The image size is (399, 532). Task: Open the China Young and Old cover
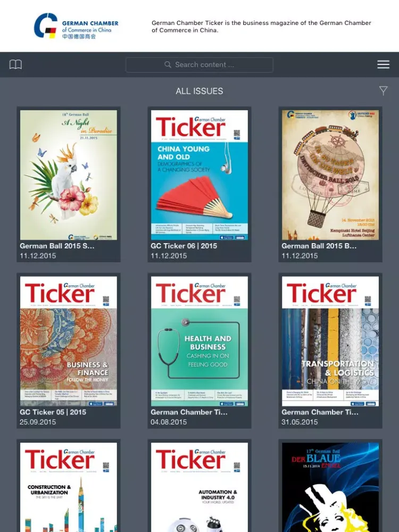click(x=199, y=174)
